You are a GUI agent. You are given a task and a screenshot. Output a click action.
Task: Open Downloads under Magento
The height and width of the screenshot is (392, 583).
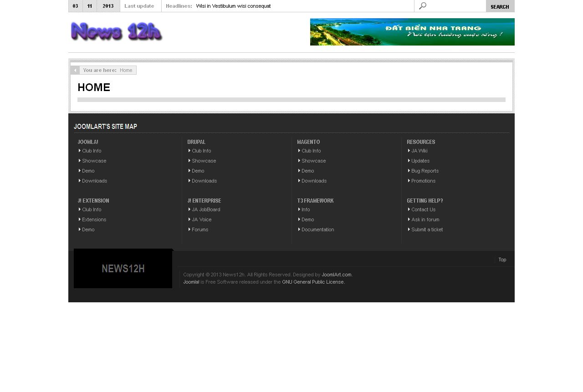coord(314,181)
